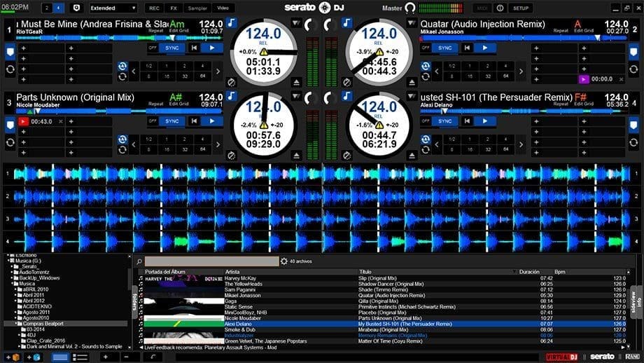
Task: Collapse the Compras Beatport folder
Action: pos(15,324)
